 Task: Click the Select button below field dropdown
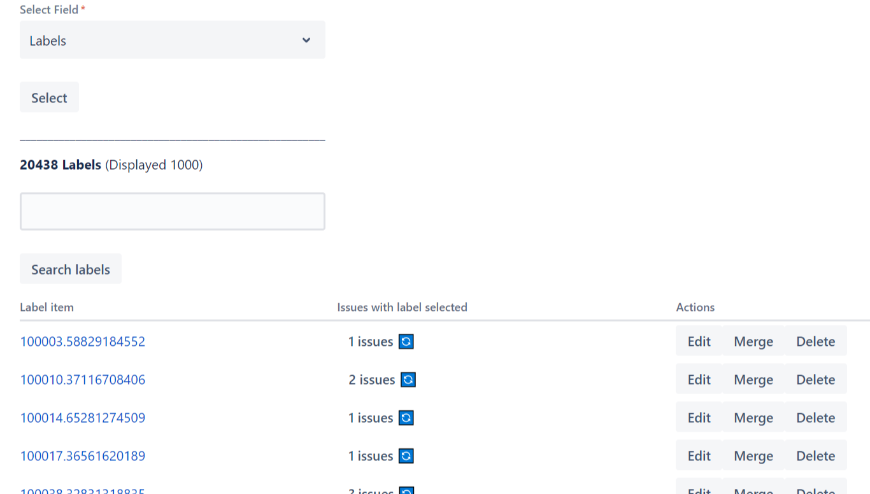click(x=49, y=98)
